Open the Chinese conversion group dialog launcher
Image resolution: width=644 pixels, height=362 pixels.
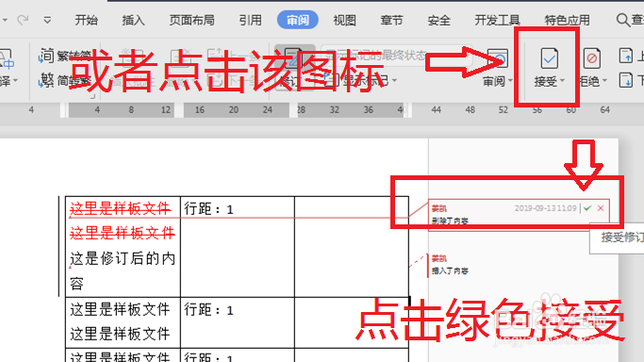pyautogui.click(x=92, y=97)
